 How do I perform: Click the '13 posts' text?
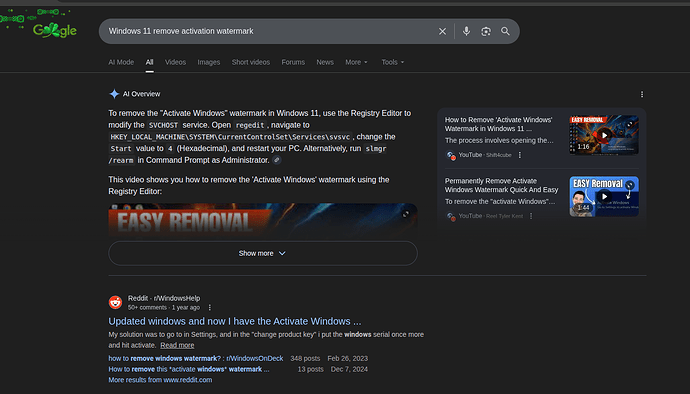pos(310,369)
